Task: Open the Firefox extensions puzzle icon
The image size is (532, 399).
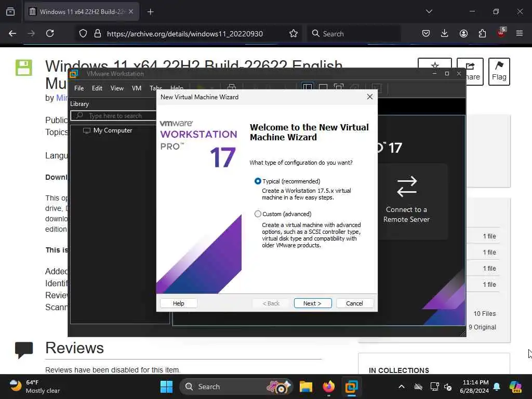Action: (x=482, y=34)
